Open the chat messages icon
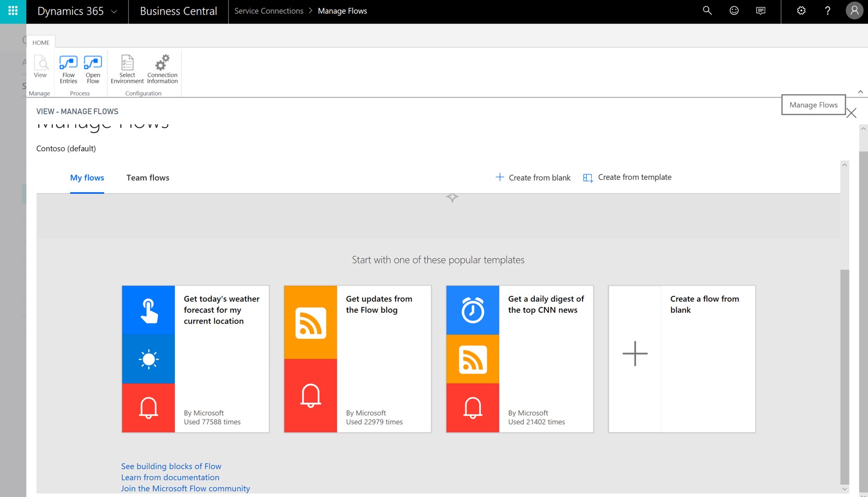This screenshot has width=868, height=497. (761, 10)
